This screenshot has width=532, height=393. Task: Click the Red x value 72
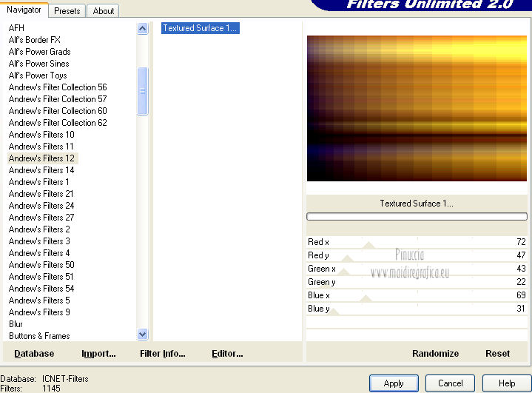click(x=521, y=242)
